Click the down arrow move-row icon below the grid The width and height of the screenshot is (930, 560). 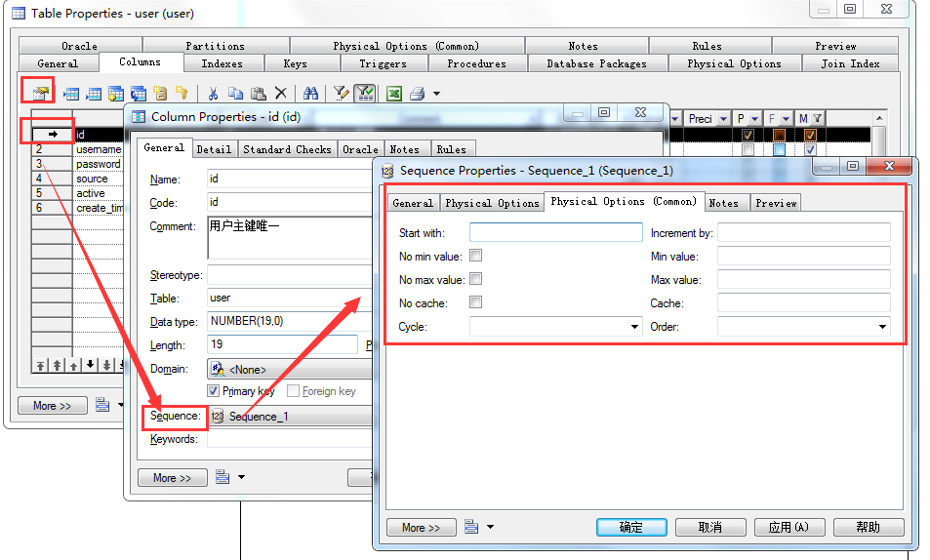click(x=90, y=365)
